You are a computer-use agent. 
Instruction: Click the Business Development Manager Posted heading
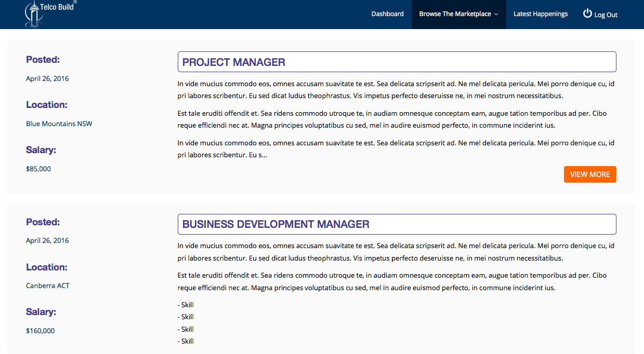[x=43, y=222]
